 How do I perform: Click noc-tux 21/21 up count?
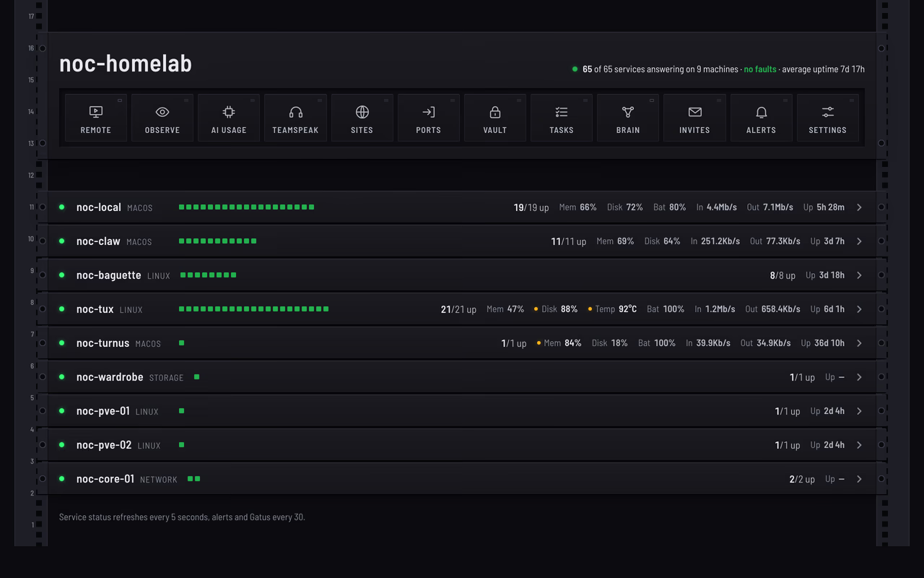pos(458,309)
